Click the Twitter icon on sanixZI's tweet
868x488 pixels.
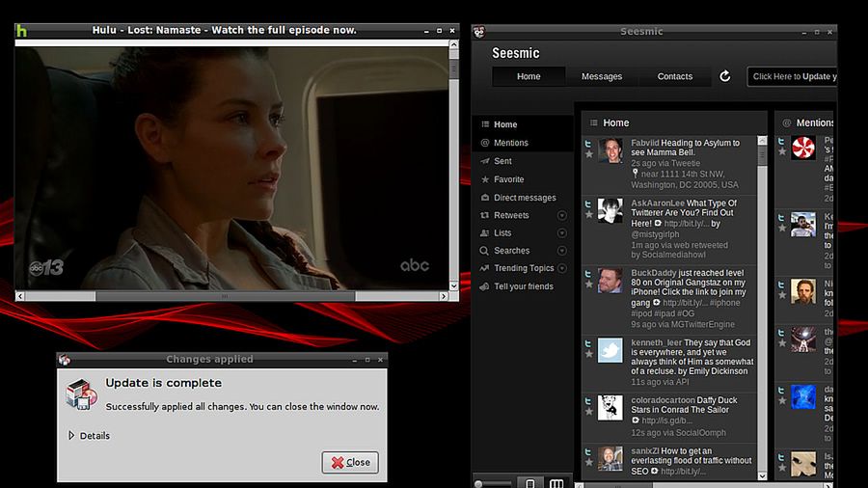click(588, 452)
